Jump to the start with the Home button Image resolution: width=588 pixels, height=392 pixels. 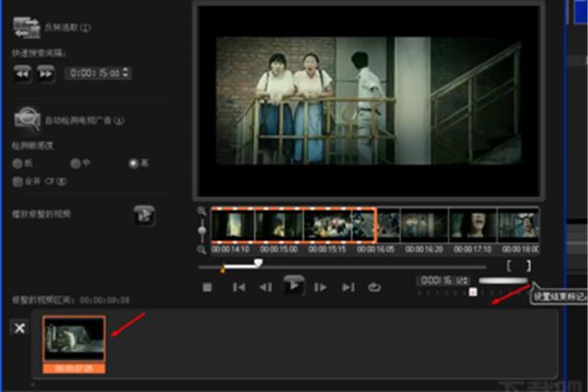click(239, 288)
